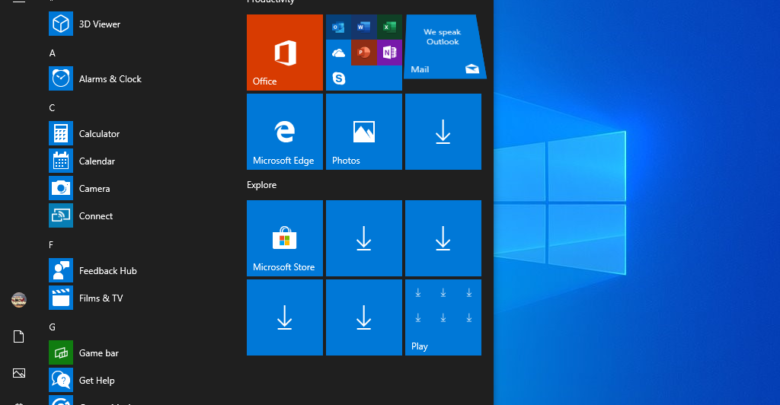Open the Calendar app icon

click(61, 161)
